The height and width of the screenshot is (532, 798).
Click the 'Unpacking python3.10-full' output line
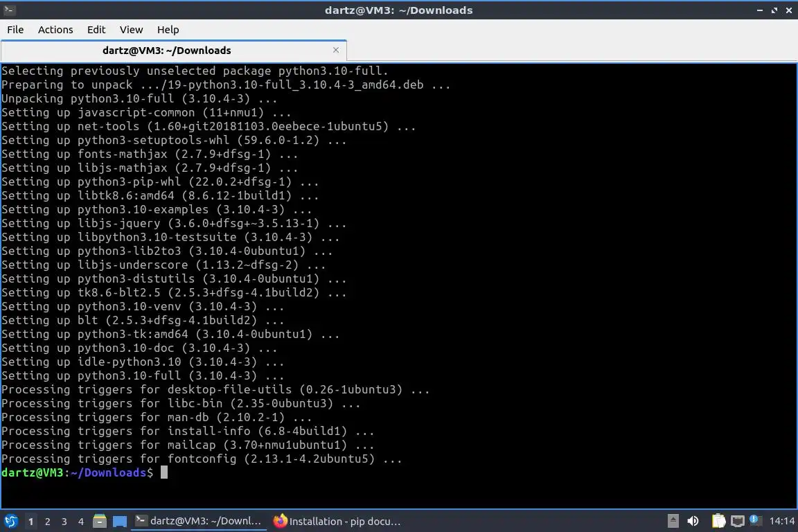139,98
